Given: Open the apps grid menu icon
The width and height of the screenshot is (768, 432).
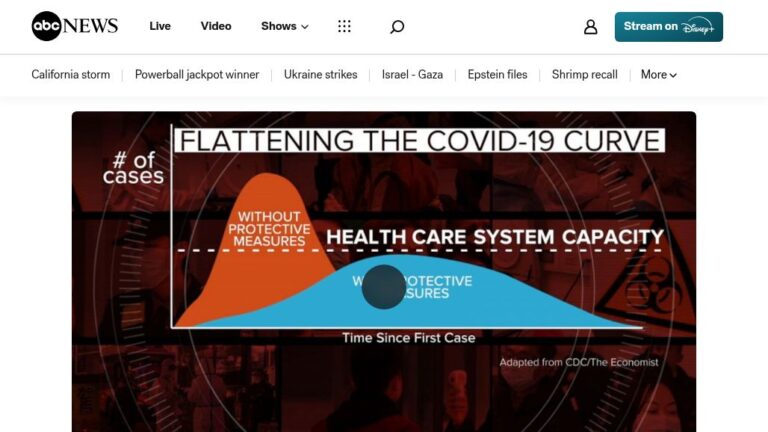Looking at the screenshot, I should click(x=344, y=26).
